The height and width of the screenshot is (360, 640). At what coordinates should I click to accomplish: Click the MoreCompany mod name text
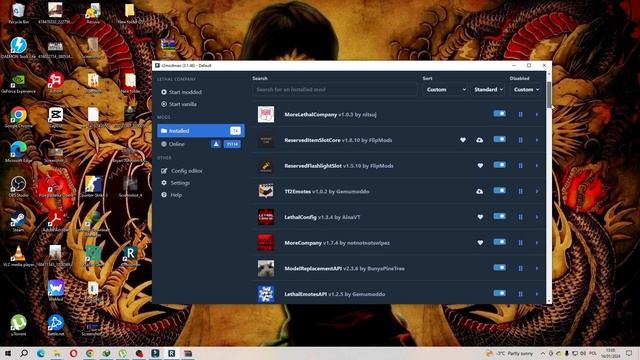point(303,243)
